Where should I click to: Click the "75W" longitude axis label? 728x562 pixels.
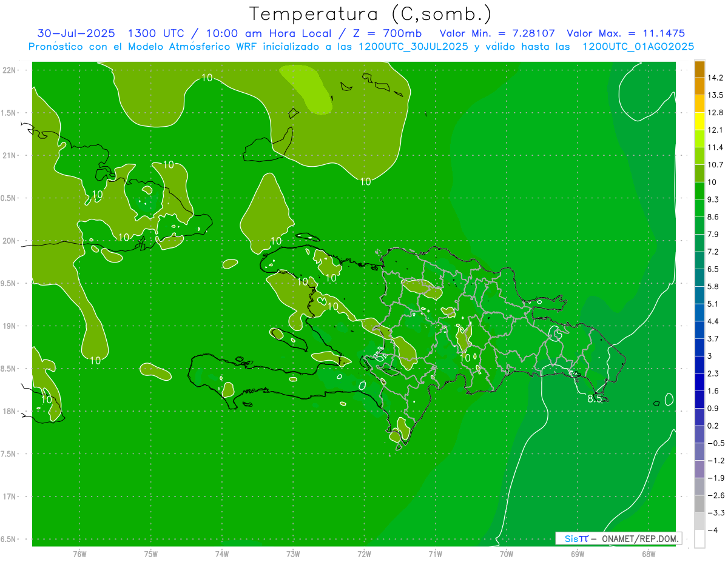[x=150, y=554]
